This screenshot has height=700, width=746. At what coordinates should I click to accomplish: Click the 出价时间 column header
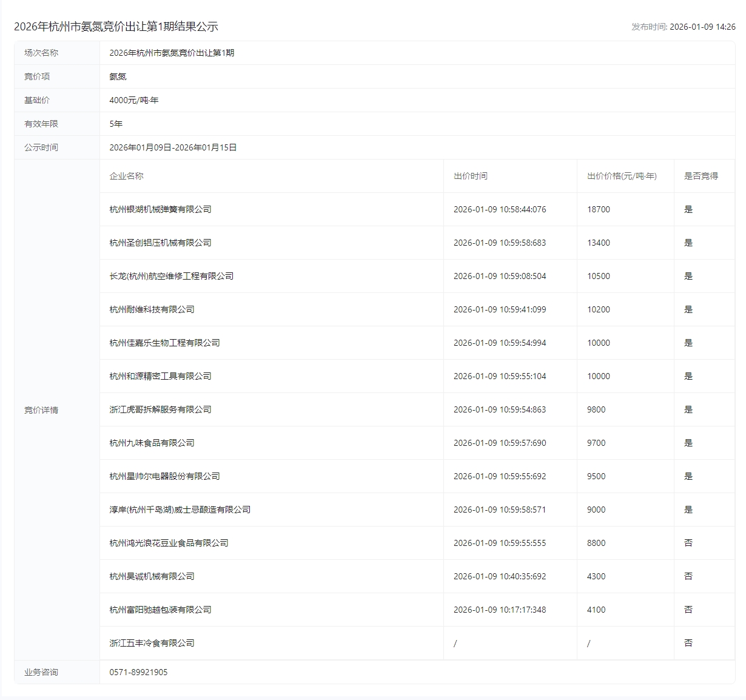coord(470,176)
